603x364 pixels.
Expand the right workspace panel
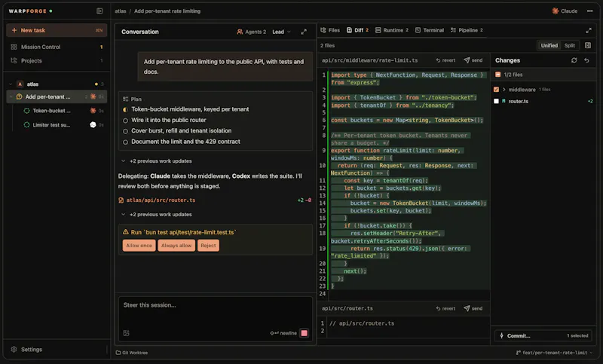(x=589, y=30)
